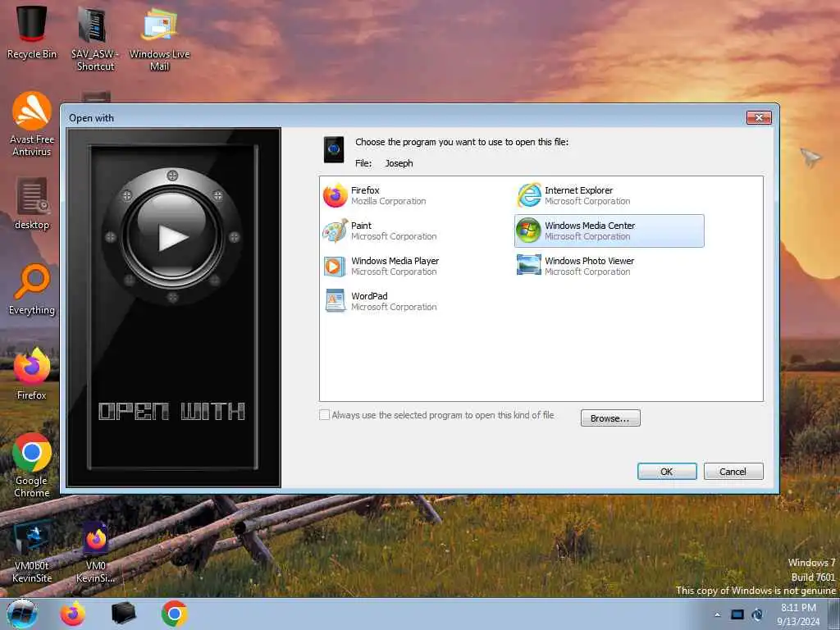Choose the Paint program icon

336,231
